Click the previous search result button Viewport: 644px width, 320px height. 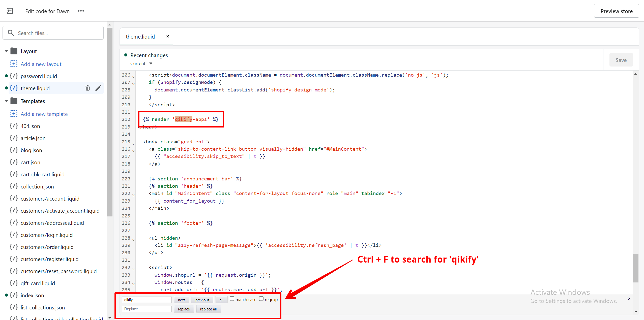(x=202, y=300)
